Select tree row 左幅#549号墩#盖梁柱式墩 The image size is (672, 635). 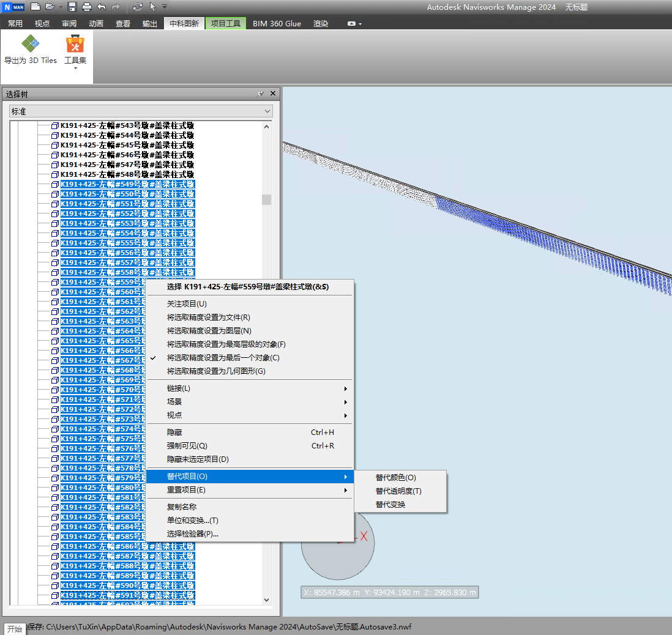pyautogui.click(x=127, y=184)
